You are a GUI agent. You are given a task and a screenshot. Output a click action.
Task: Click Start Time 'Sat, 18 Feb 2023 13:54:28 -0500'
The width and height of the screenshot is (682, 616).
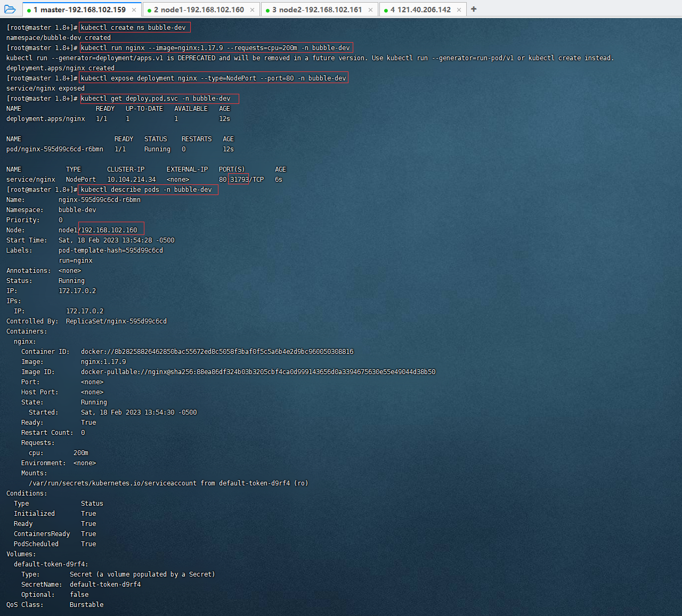pos(116,240)
